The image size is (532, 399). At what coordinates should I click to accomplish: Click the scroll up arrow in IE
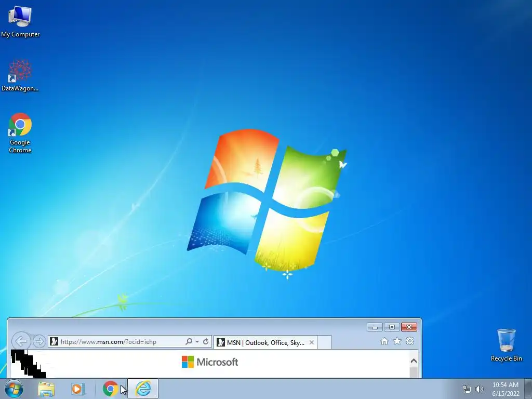click(414, 361)
